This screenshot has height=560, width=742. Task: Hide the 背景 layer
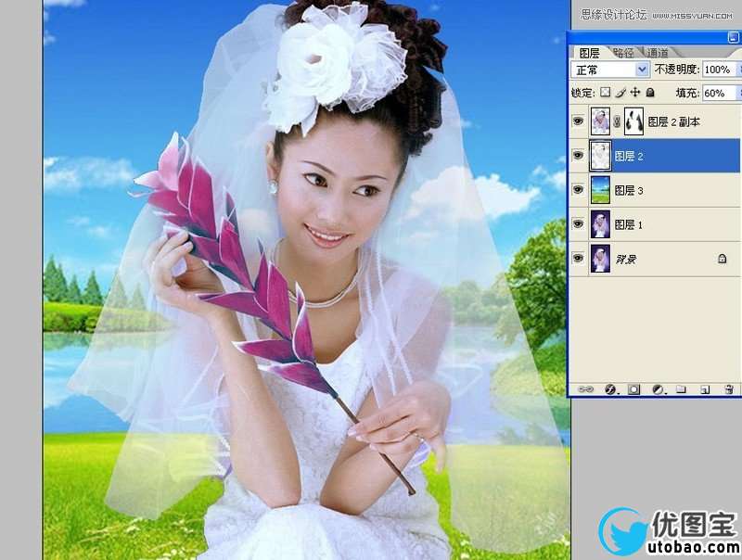pyautogui.click(x=578, y=259)
